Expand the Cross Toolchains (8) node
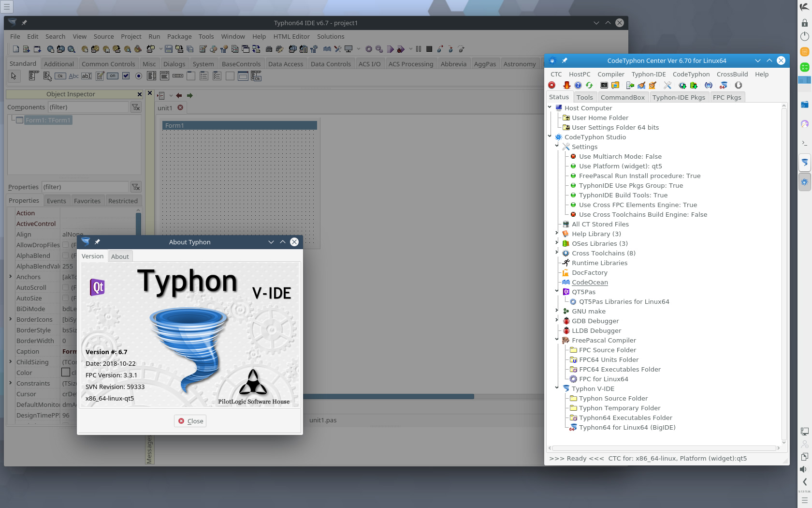The width and height of the screenshot is (812, 508). click(557, 253)
